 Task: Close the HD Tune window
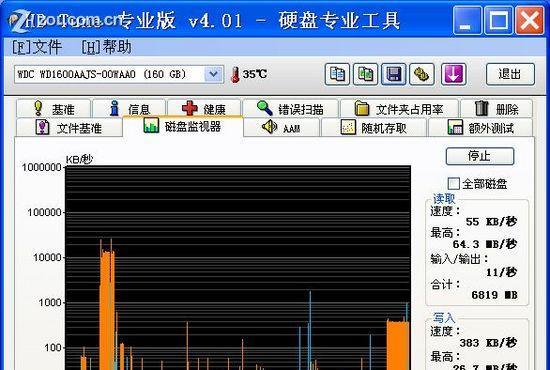(x=529, y=21)
